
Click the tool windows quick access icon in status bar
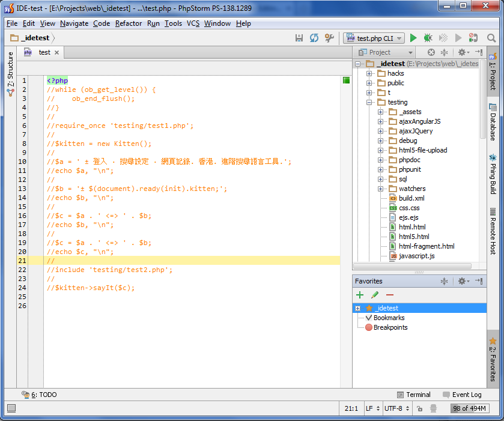point(11,408)
